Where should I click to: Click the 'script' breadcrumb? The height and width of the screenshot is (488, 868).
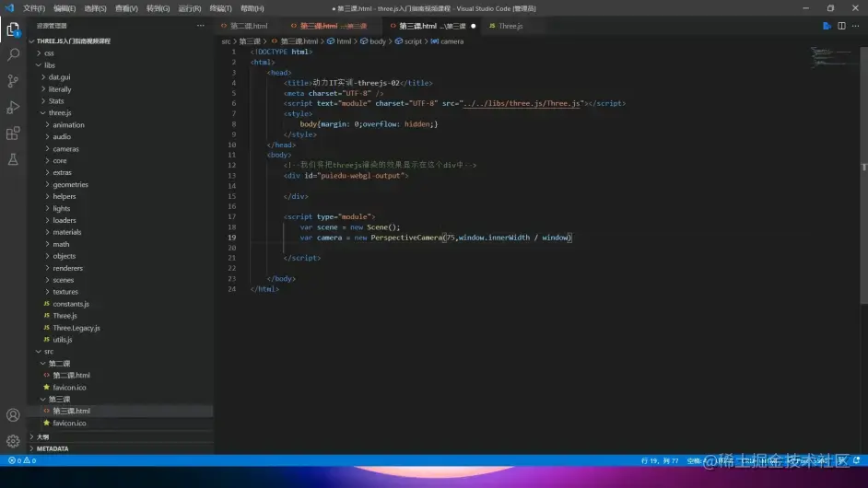pyautogui.click(x=413, y=41)
